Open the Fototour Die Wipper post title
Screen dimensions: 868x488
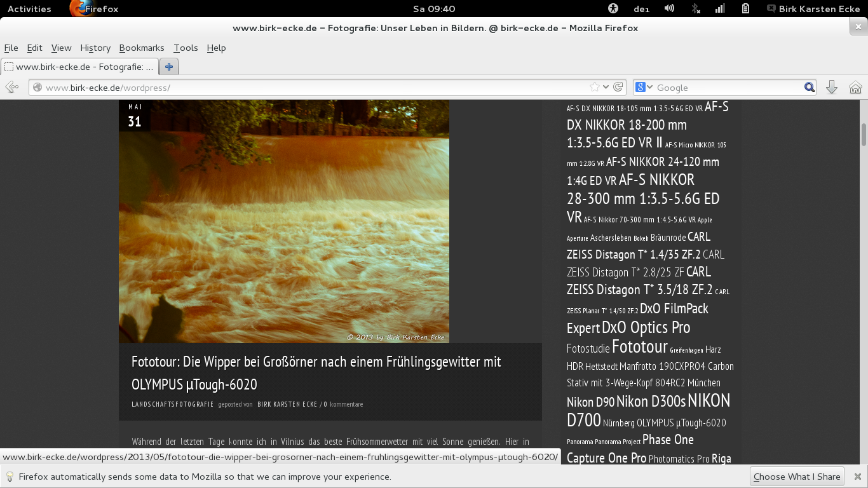point(316,373)
